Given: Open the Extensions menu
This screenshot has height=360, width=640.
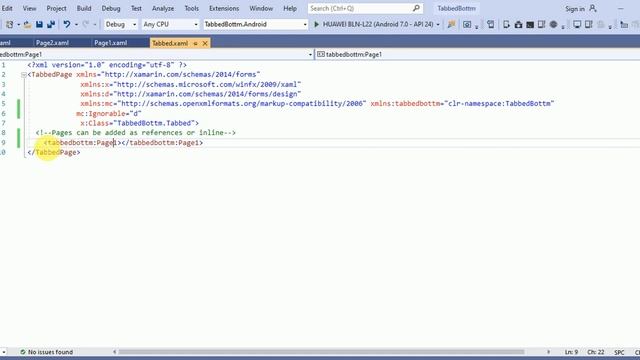Looking at the screenshot, I should pos(224,8).
